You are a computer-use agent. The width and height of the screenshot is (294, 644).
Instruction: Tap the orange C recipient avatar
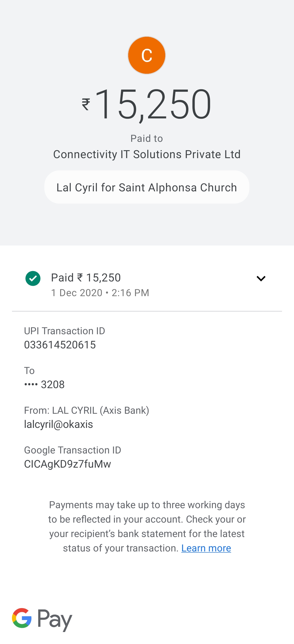tap(147, 55)
